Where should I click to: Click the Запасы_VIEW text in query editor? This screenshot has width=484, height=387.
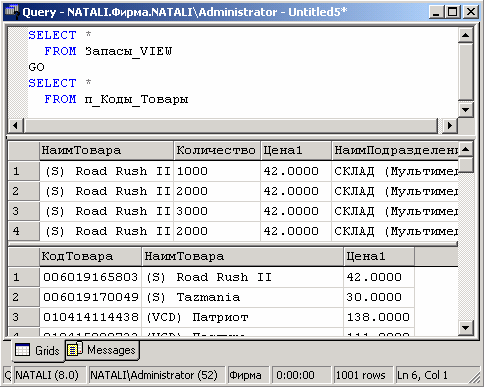point(128,51)
